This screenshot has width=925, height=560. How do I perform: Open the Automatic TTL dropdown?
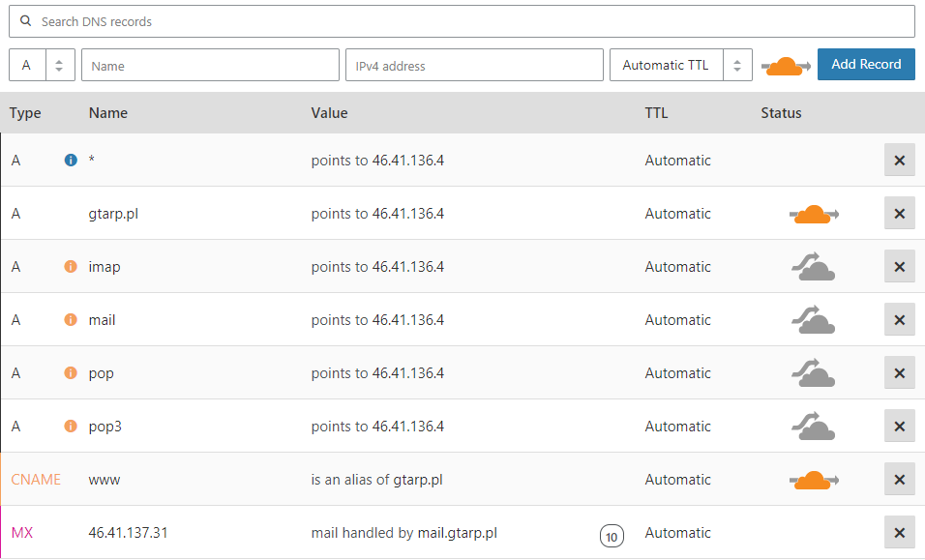pyautogui.click(x=666, y=65)
